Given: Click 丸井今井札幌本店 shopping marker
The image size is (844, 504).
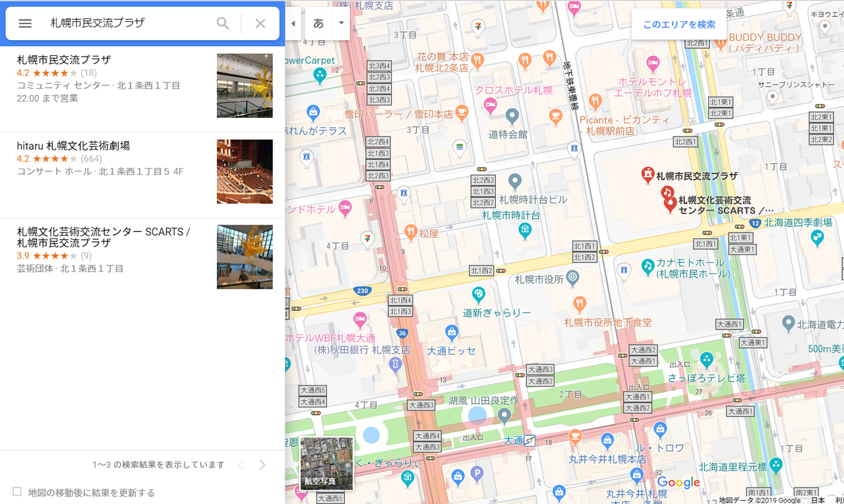Looking at the screenshot, I should point(608,441).
